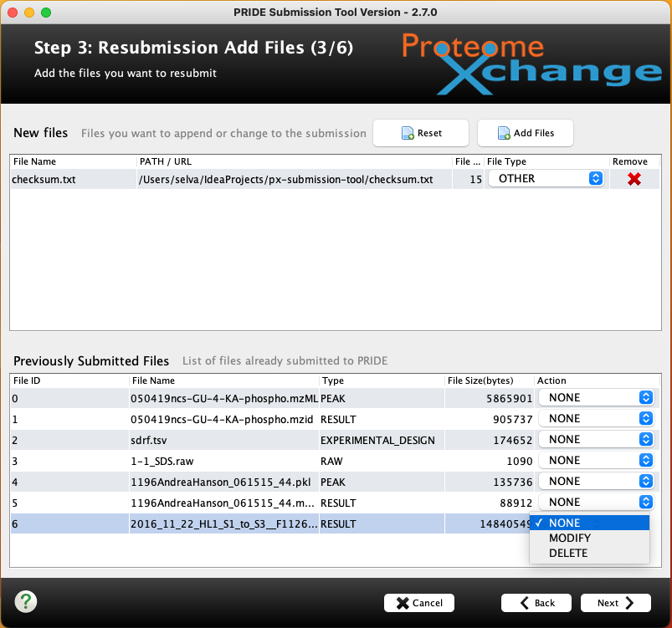
Task: Click file size value 905737
Action: pyautogui.click(x=490, y=420)
